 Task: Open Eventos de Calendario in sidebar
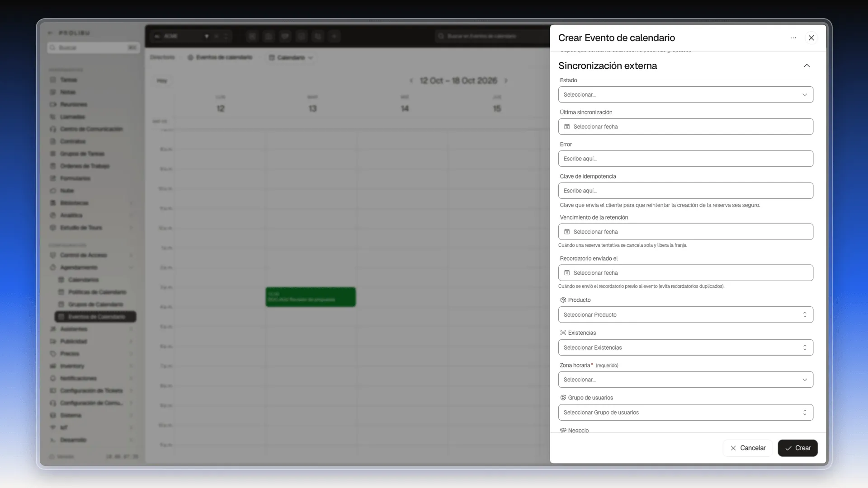pyautogui.click(x=95, y=317)
